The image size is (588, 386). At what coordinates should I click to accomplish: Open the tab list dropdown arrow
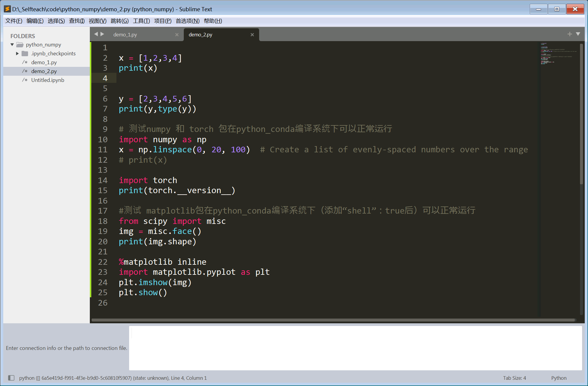point(578,34)
